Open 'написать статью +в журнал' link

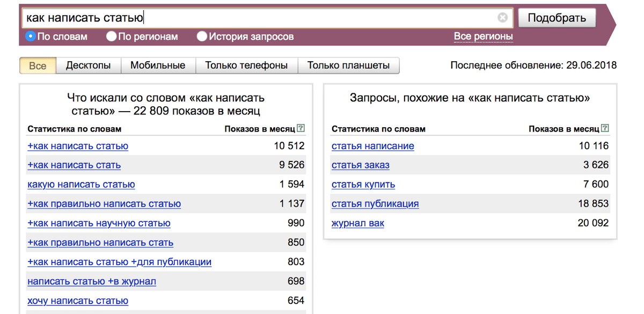pos(92,281)
